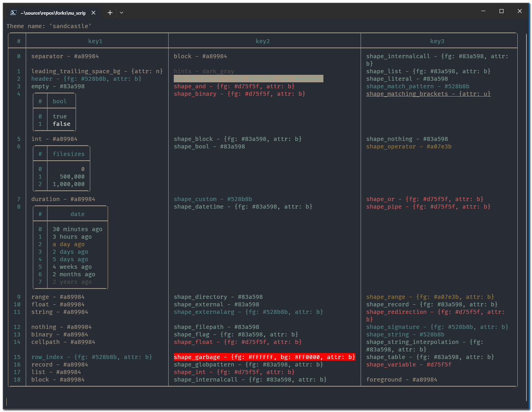Click 'a day ago' date row
532x412 pixels.
coord(69,244)
